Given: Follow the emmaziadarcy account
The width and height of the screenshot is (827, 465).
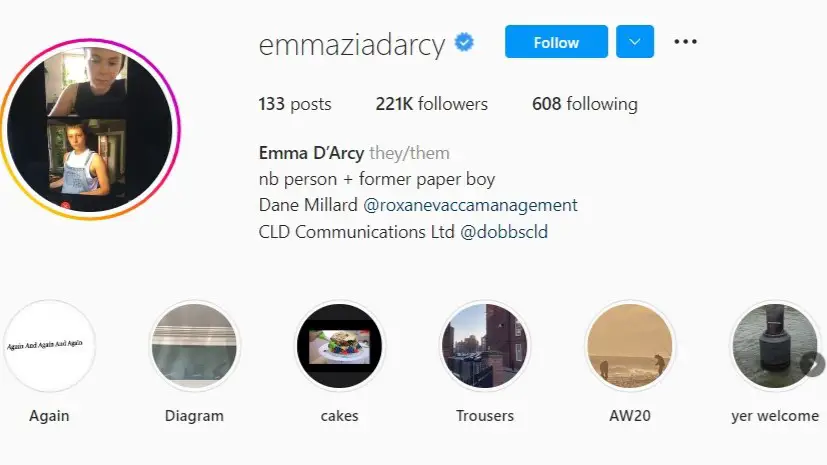Looking at the screenshot, I should pos(556,42).
